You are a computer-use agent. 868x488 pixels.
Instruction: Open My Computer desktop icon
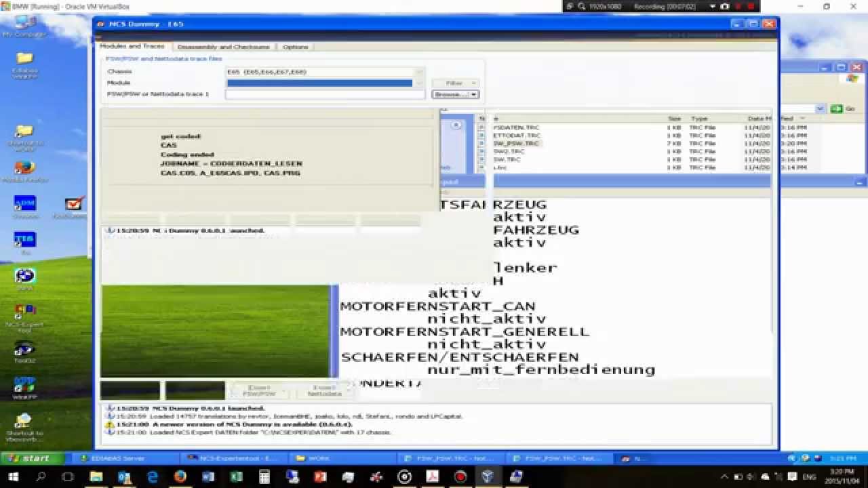pos(24,24)
